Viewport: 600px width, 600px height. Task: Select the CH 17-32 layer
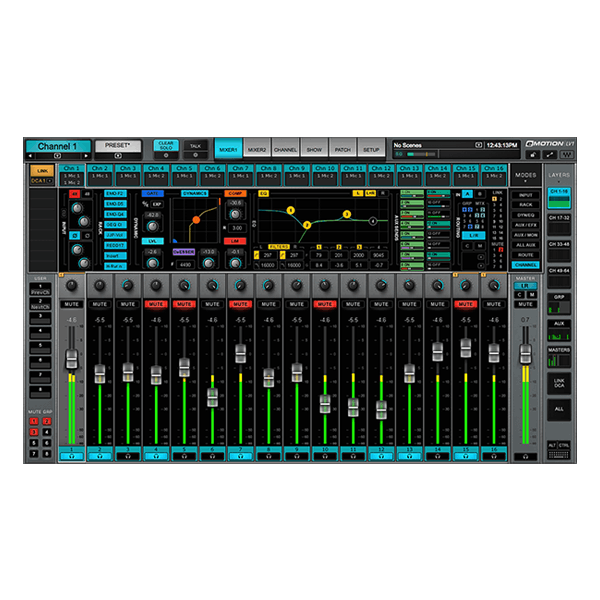558,216
